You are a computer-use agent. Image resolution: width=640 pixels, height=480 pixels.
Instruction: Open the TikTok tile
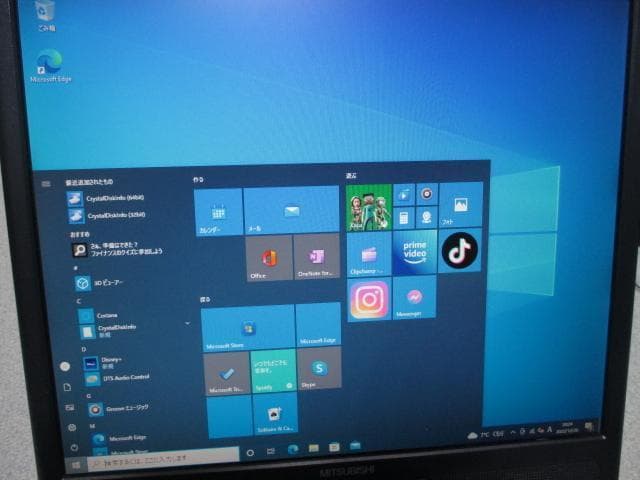[x=460, y=250]
